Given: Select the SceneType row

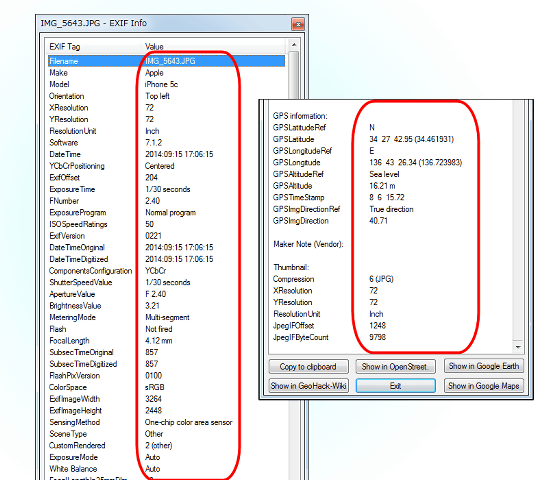Looking at the screenshot, I should (166, 434).
